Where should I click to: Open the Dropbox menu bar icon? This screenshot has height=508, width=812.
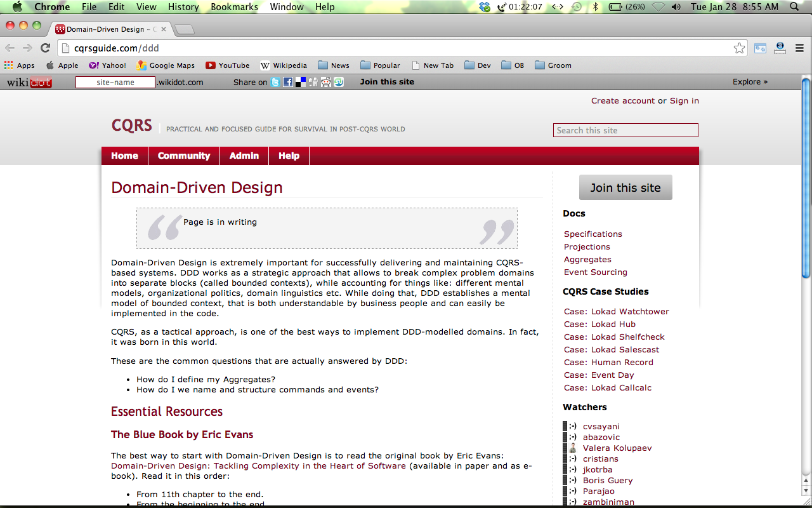coord(485,7)
